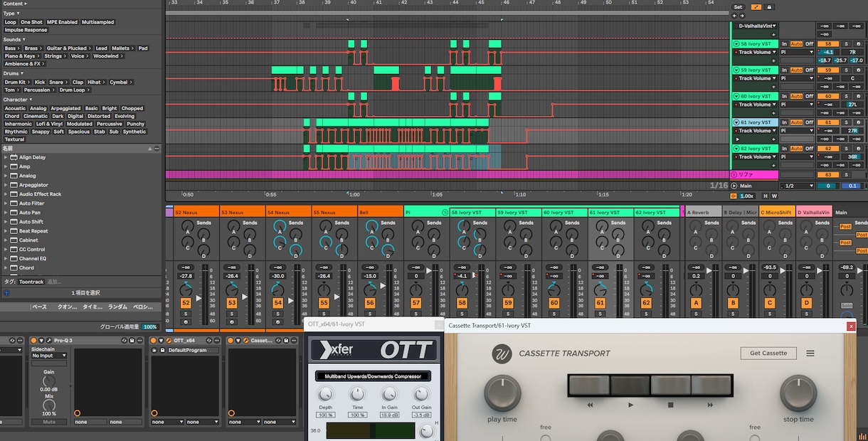Open Cassette Transport hamburger menu

tap(810, 354)
